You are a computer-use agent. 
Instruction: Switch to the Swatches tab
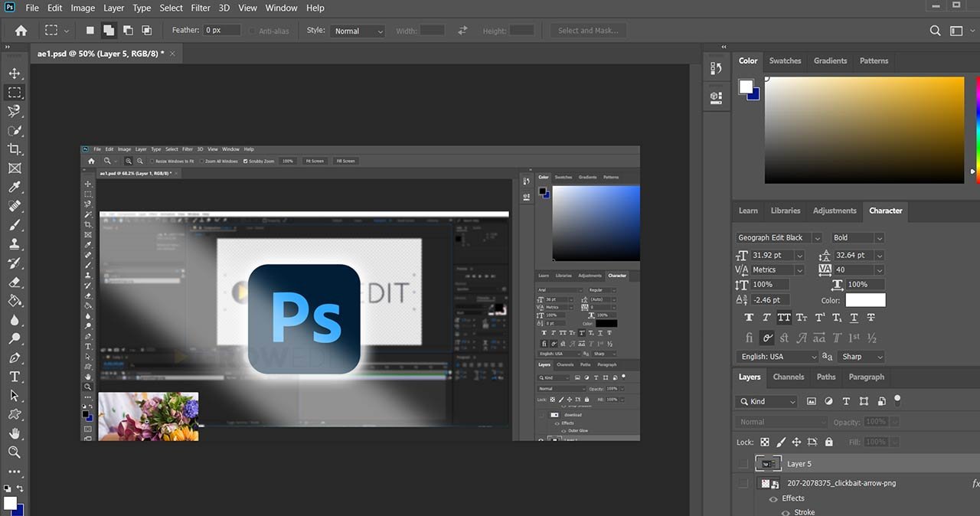point(785,60)
